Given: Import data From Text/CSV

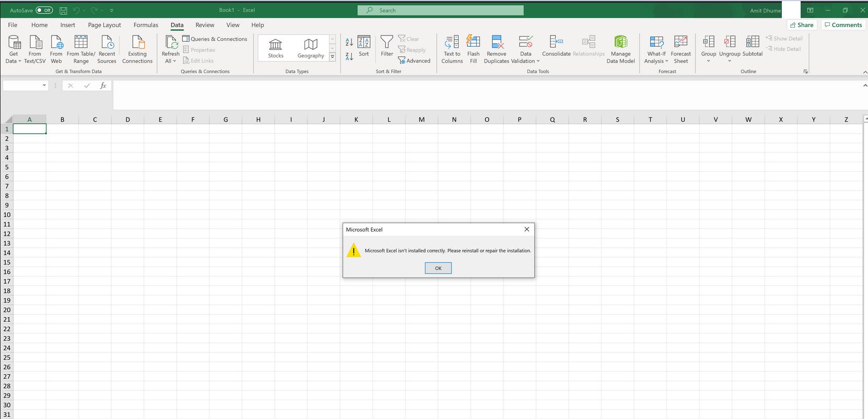Looking at the screenshot, I should [35, 49].
